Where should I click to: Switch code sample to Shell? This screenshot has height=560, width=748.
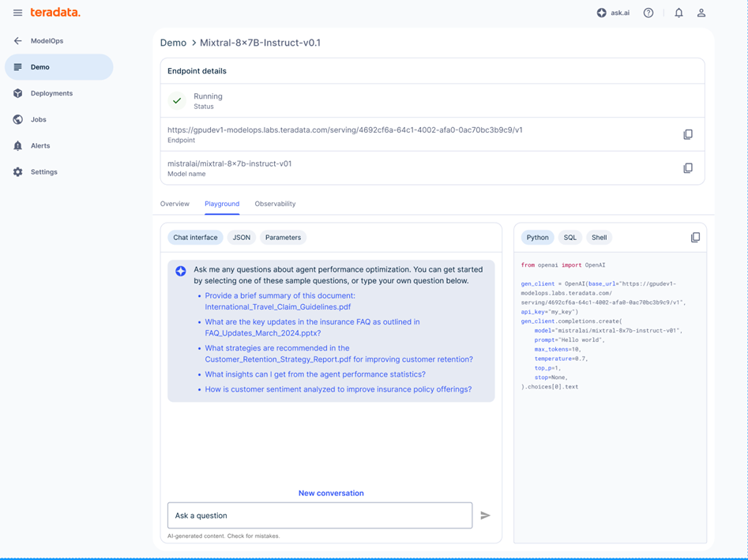(x=600, y=238)
